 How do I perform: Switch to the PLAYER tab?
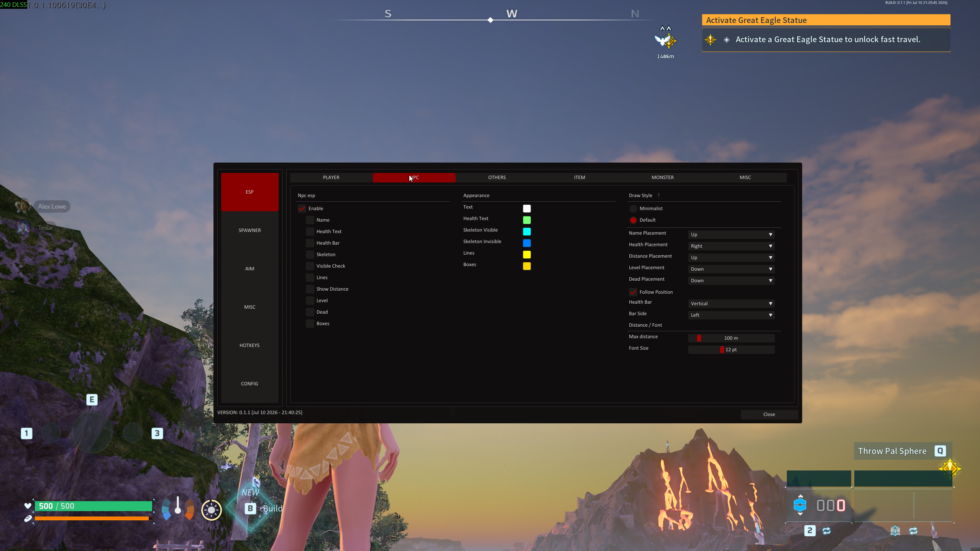click(x=331, y=178)
